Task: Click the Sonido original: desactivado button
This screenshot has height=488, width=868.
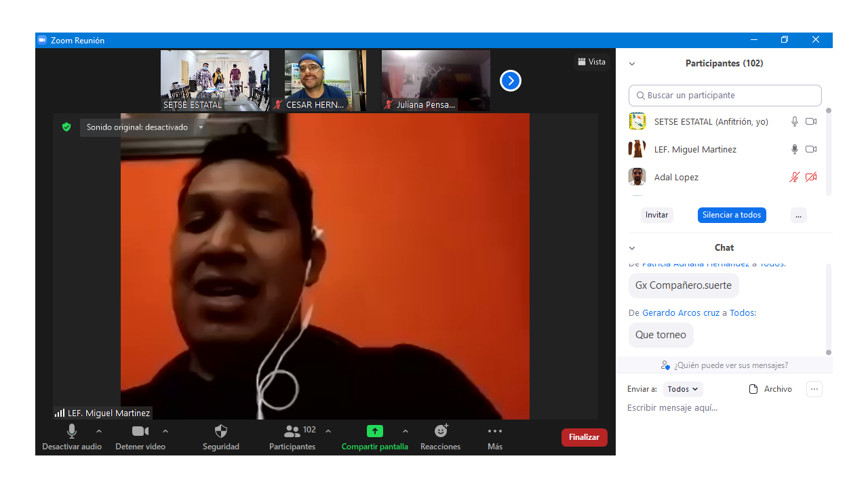Action: (137, 127)
